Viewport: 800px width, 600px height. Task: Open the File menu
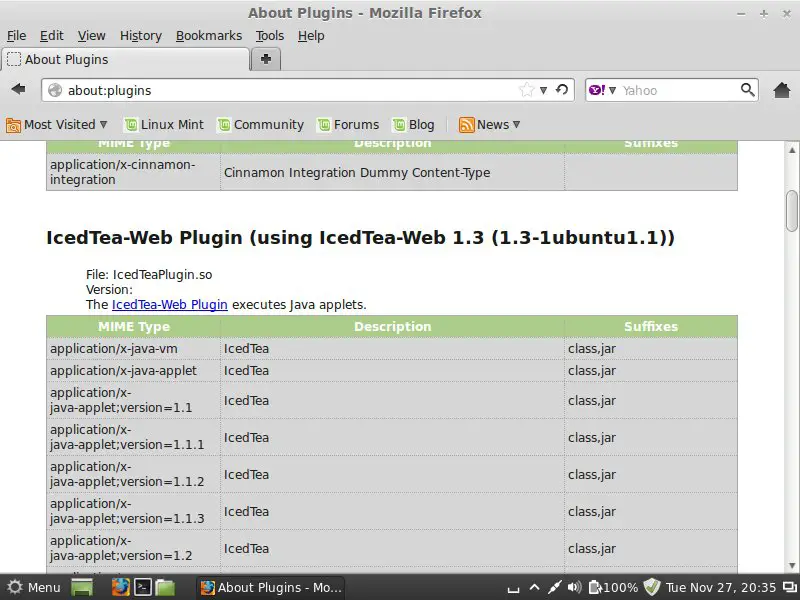tap(16, 36)
